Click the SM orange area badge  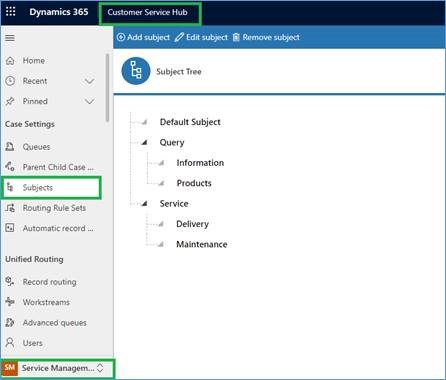[10, 368]
